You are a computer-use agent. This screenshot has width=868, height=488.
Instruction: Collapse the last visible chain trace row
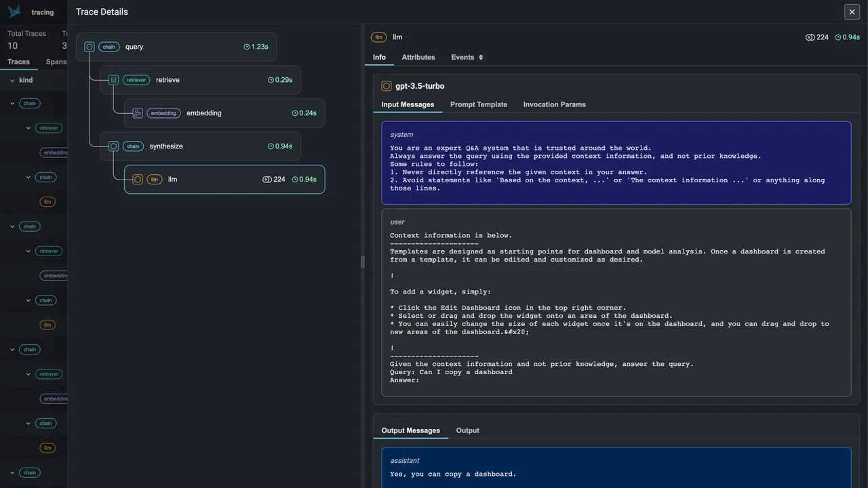(x=12, y=473)
